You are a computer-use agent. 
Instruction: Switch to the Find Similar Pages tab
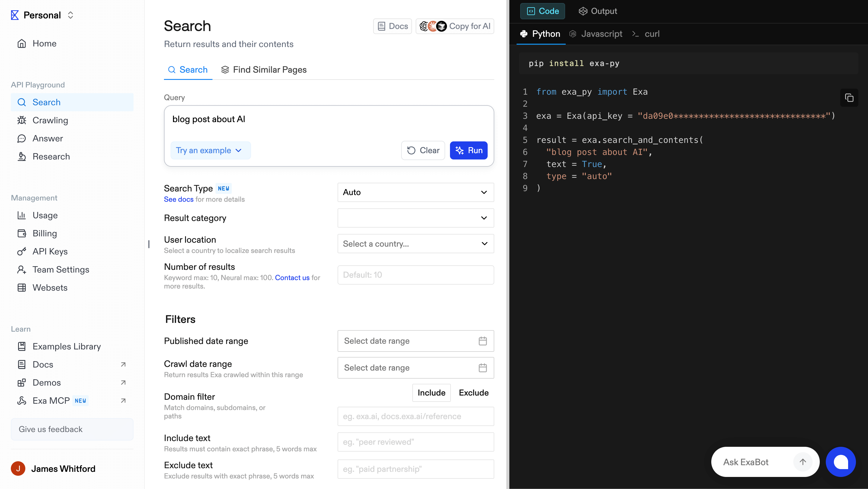pos(264,70)
